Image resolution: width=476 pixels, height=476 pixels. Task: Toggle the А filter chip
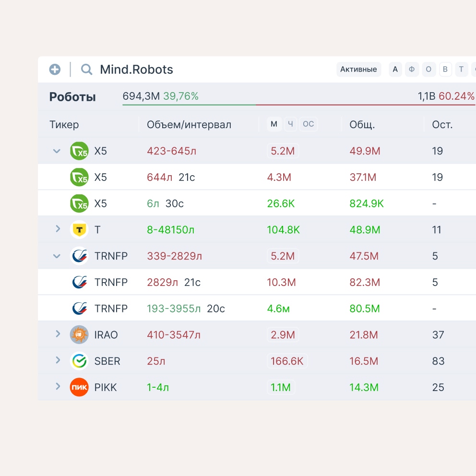[395, 69]
